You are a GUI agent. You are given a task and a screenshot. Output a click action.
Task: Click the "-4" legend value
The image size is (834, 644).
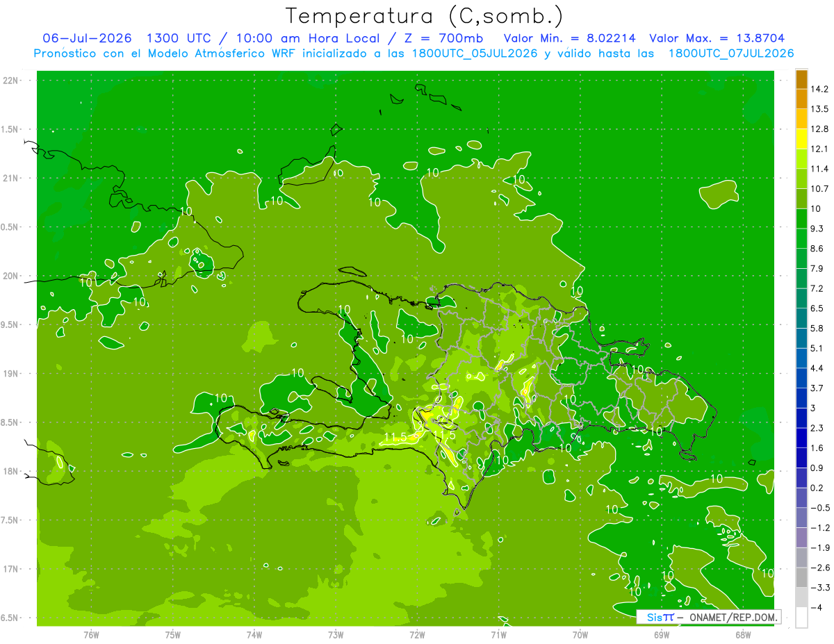coord(817,607)
